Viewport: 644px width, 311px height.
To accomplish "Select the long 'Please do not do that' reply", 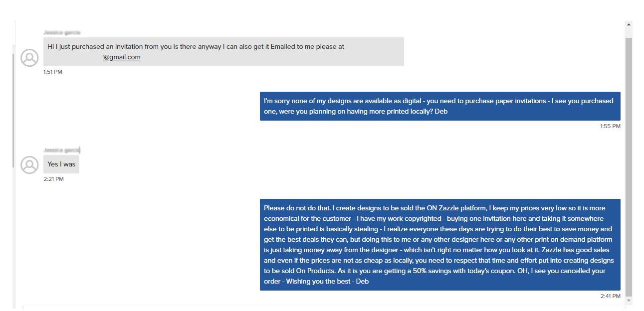I will (x=440, y=245).
